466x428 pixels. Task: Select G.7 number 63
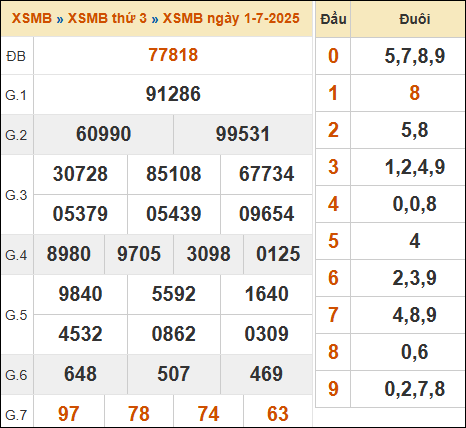(278, 414)
